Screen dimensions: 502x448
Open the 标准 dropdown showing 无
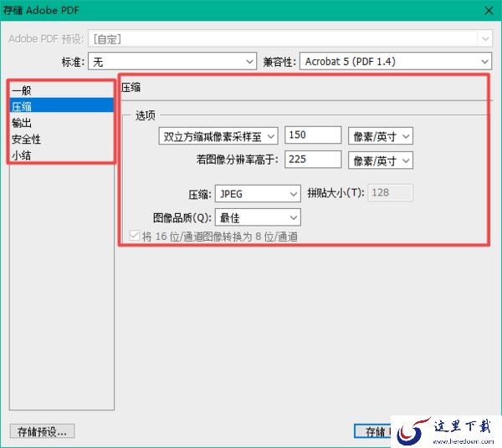click(172, 61)
